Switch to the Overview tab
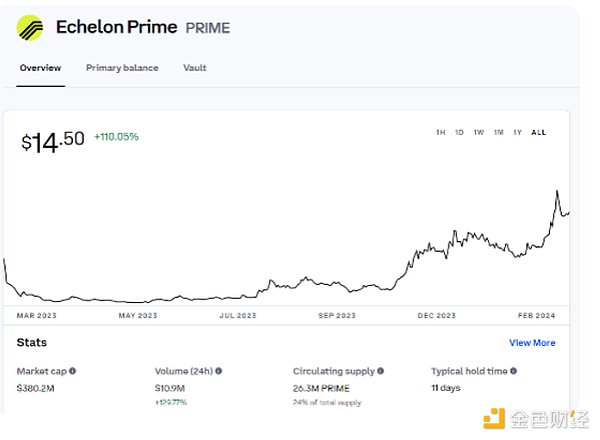Viewport: 600px width, 440px height. click(40, 68)
